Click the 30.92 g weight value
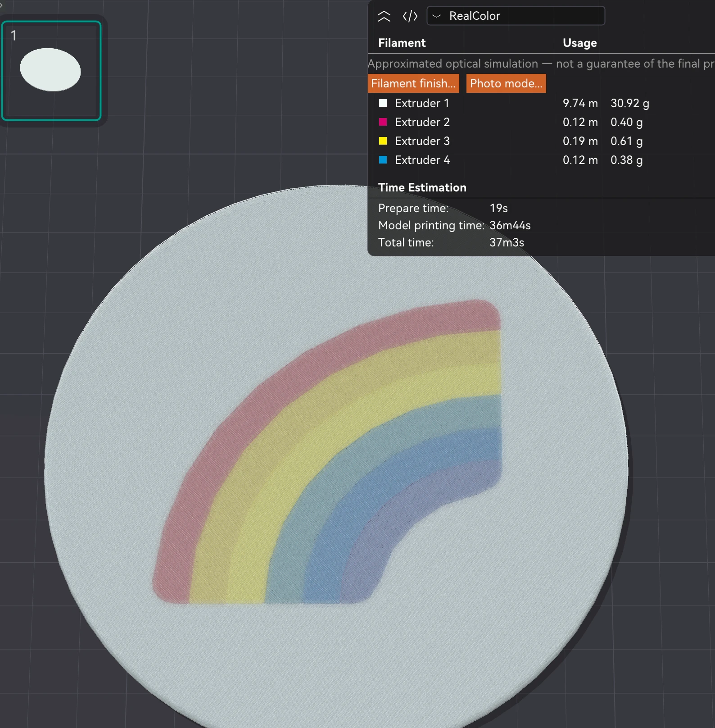This screenshot has width=715, height=728. (x=630, y=103)
